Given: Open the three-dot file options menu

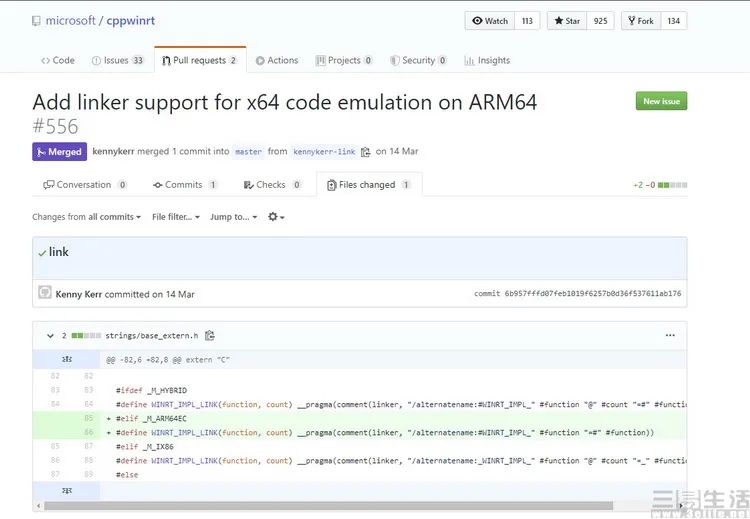Looking at the screenshot, I should tap(670, 336).
